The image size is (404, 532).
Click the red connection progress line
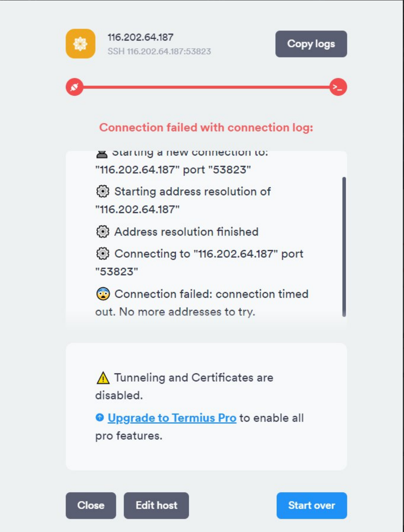[x=206, y=87]
